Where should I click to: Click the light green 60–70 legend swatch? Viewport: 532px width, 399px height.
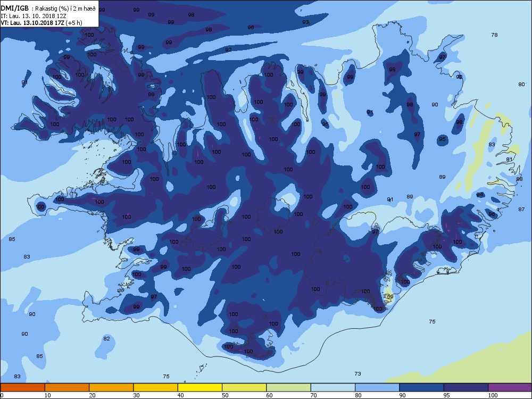289,387
